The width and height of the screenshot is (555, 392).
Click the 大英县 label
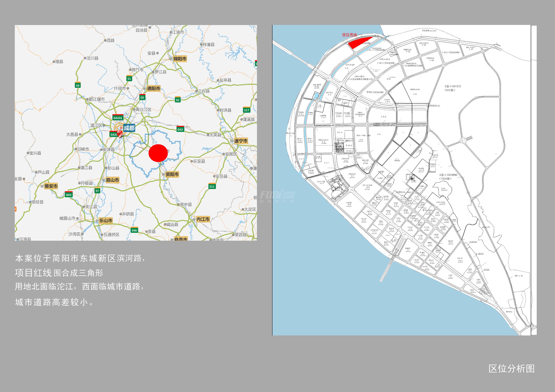[215, 135]
